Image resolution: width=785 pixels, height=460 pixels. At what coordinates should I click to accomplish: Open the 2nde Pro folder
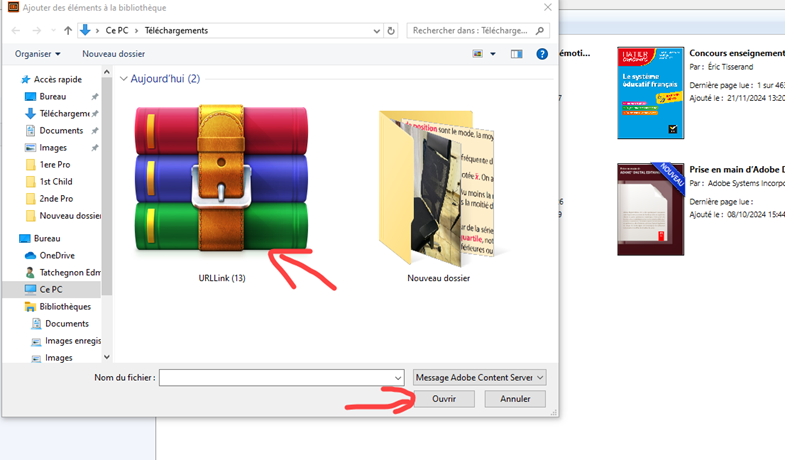[56, 199]
